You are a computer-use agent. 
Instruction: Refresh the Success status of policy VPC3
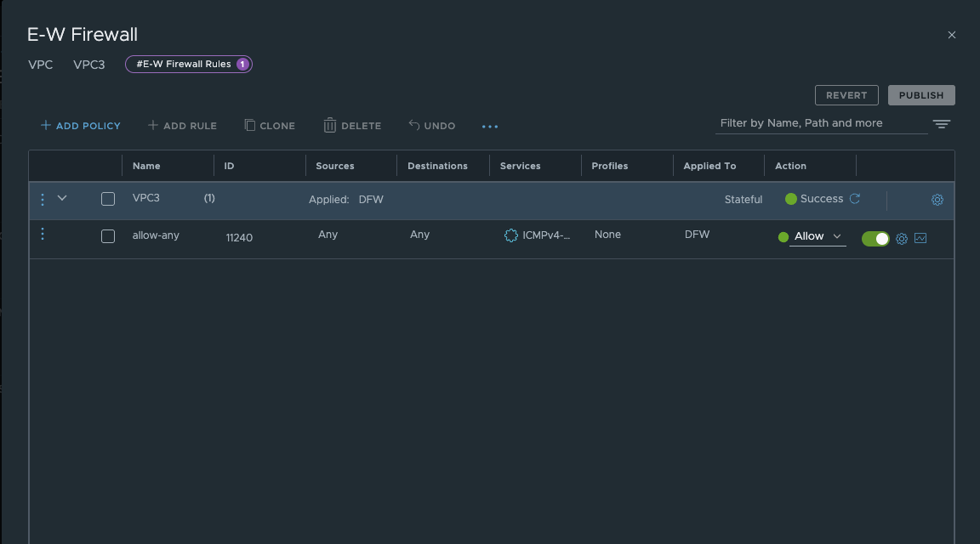click(855, 198)
